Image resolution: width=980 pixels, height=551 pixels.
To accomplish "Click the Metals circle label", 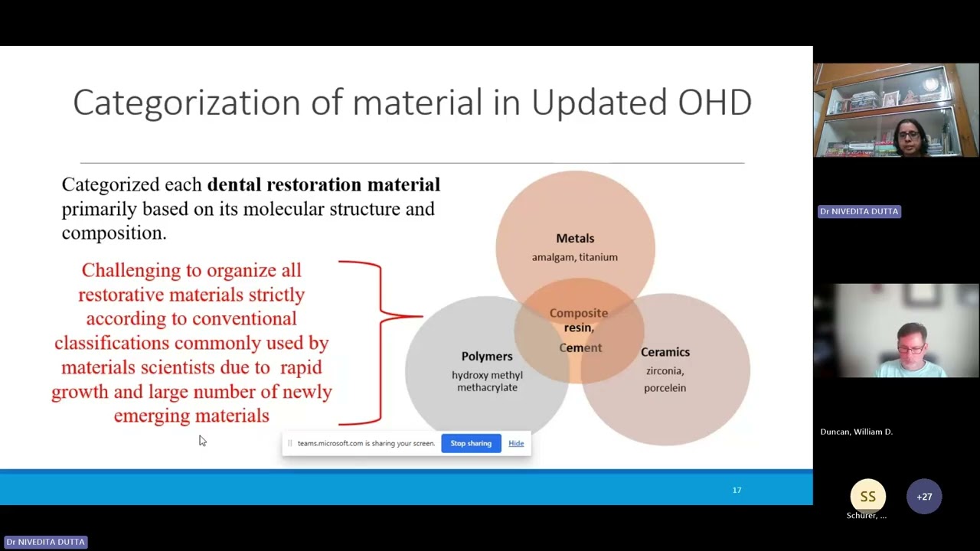I will (x=575, y=239).
